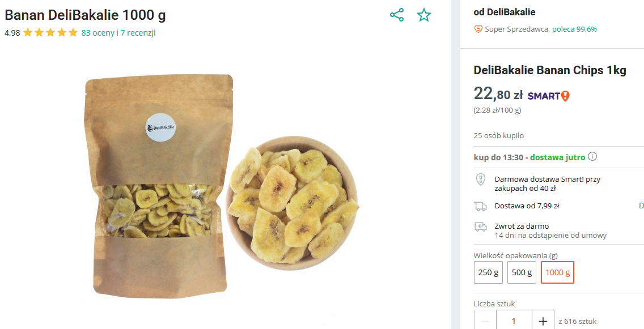644x329 pixels.
Task: Click the share icon
Action: (x=397, y=15)
